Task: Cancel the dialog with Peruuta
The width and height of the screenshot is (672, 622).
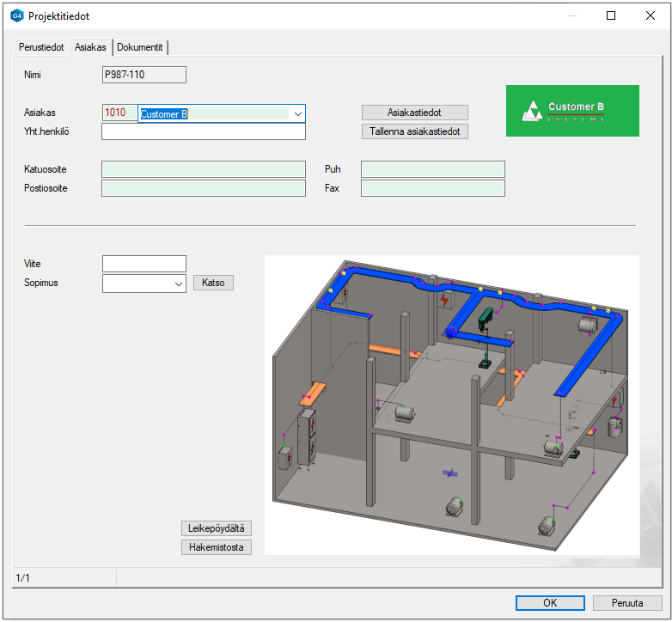Action: pyautogui.click(x=629, y=603)
